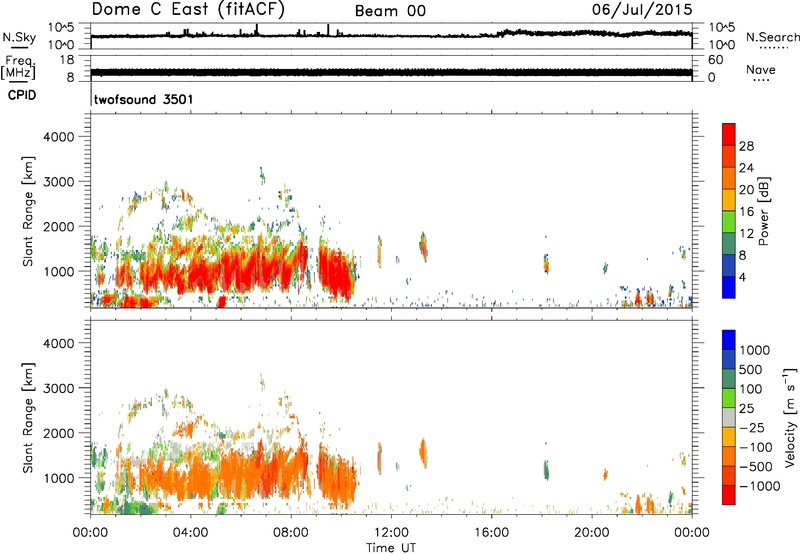Click the noise spike near 06:40 in sky-noise plot

pyautogui.click(x=257, y=30)
